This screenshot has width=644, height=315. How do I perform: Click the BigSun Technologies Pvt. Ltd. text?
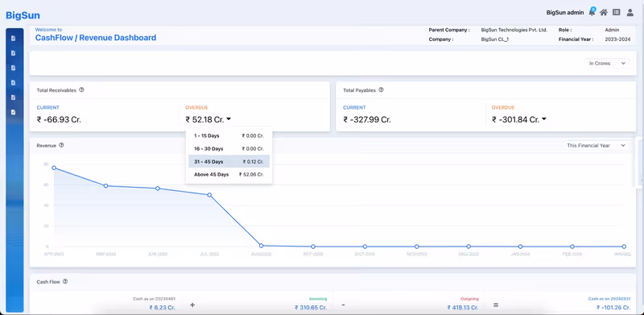click(514, 30)
